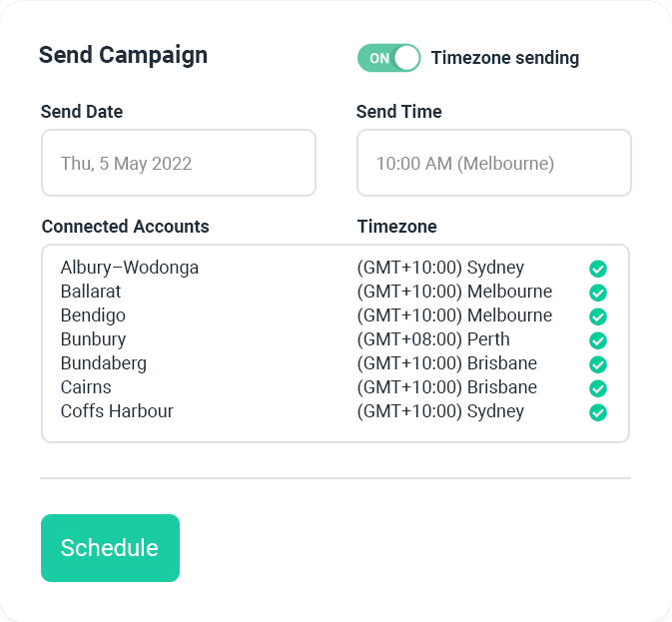Select the Bundaberg connected account
Image resolution: width=672 pixels, height=622 pixels.
(x=103, y=363)
